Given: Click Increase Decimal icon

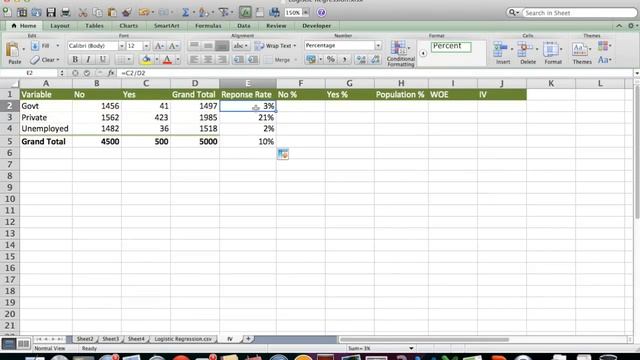Looking at the screenshot, I should point(361,60).
